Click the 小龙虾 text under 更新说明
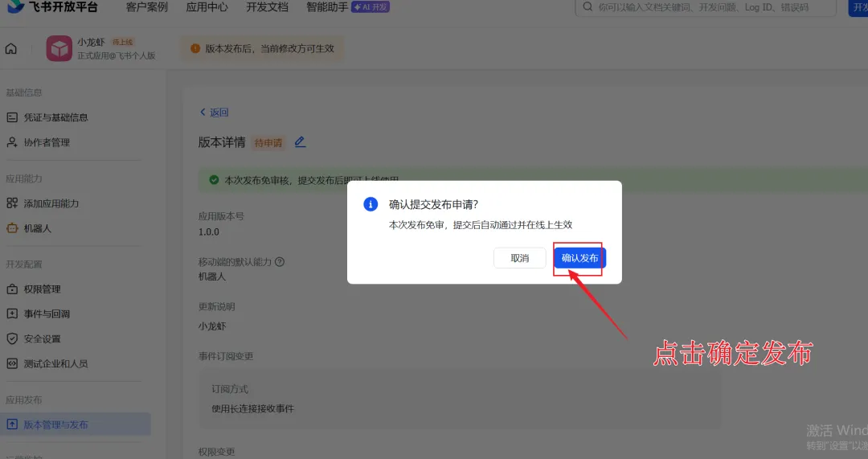Screen dimensions: 868x459 pyautogui.click(x=212, y=326)
